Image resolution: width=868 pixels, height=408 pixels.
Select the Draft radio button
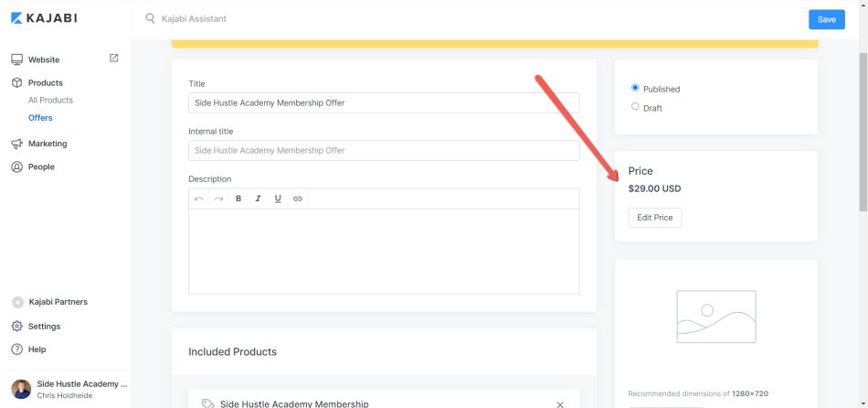pyautogui.click(x=635, y=106)
